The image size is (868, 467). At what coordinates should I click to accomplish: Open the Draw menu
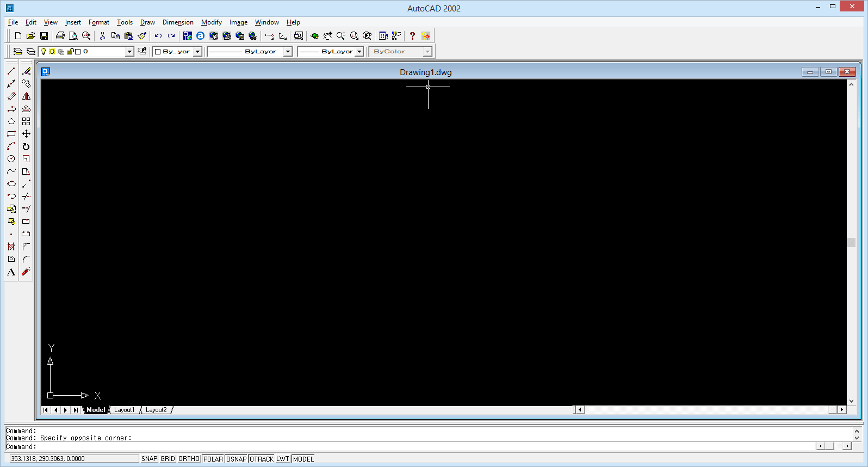[x=147, y=22]
